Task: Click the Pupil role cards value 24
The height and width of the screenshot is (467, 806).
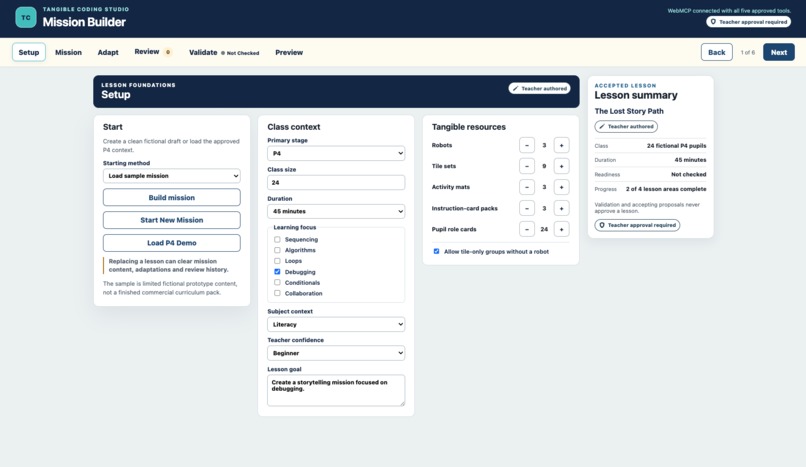Action: click(x=544, y=229)
